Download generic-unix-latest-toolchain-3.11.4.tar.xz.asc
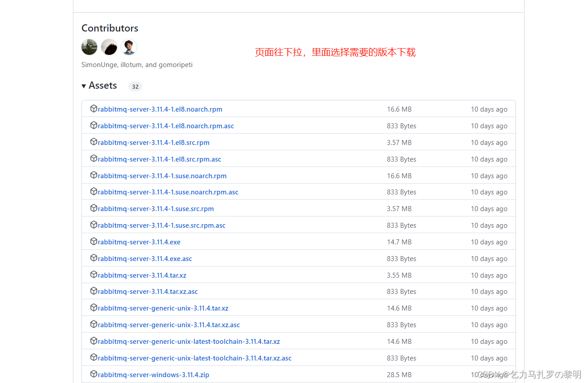Image resolution: width=588 pixels, height=383 pixels. click(195, 358)
